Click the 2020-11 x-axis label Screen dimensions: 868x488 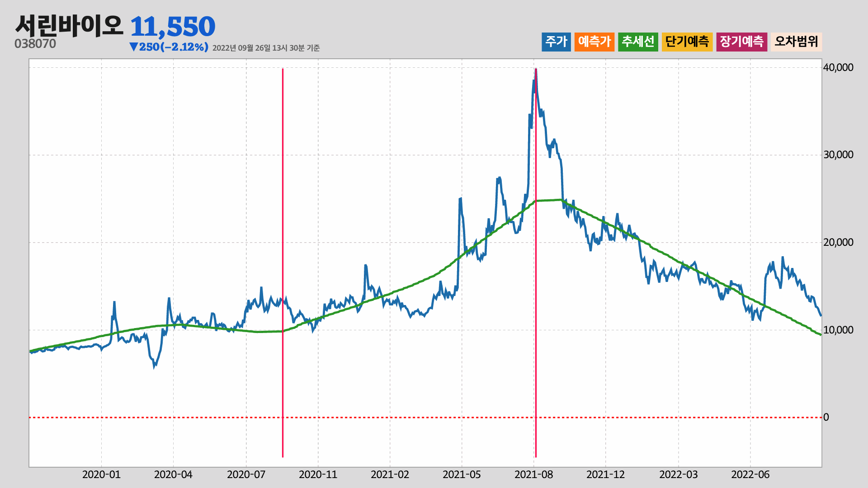point(318,474)
